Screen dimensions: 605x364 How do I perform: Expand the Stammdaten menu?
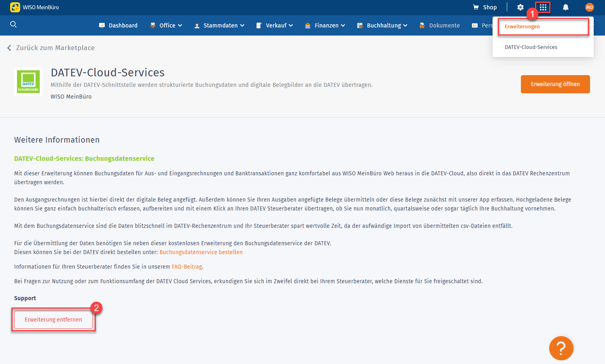219,25
